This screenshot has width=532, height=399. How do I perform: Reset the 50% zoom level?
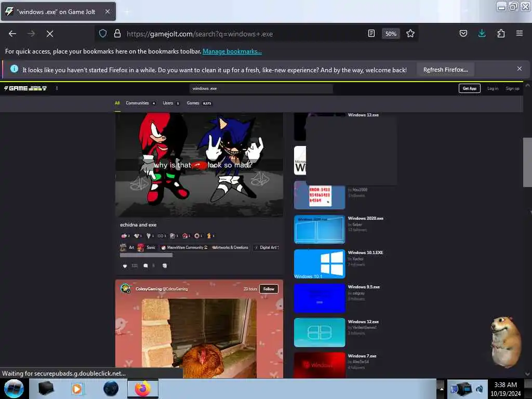(391, 34)
